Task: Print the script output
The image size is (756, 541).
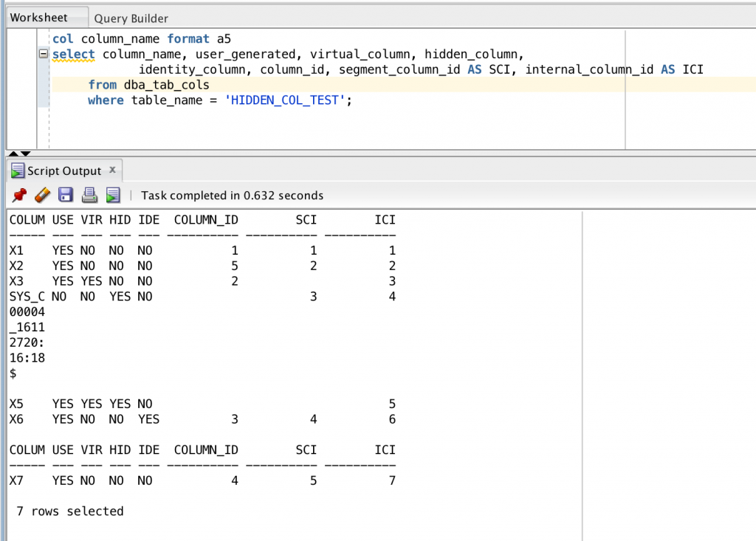Action: click(x=89, y=196)
